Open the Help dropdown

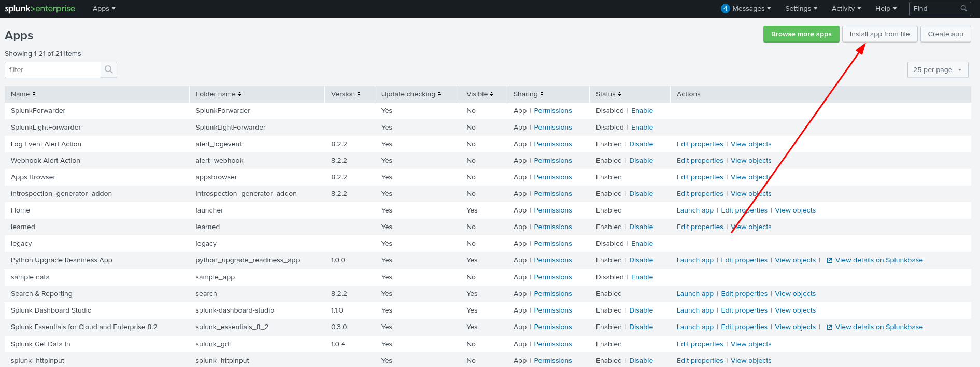point(886,8)
